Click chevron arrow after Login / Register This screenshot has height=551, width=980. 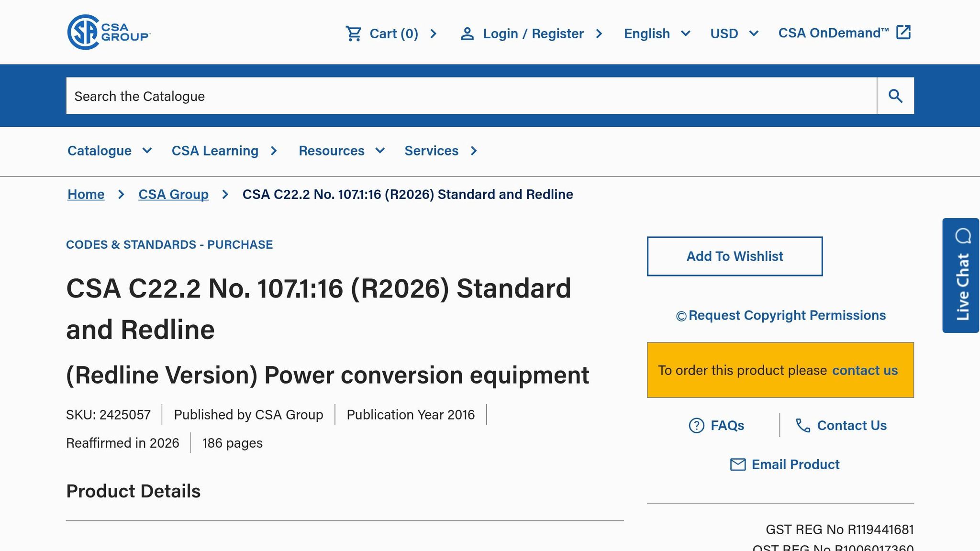(599, 33)
